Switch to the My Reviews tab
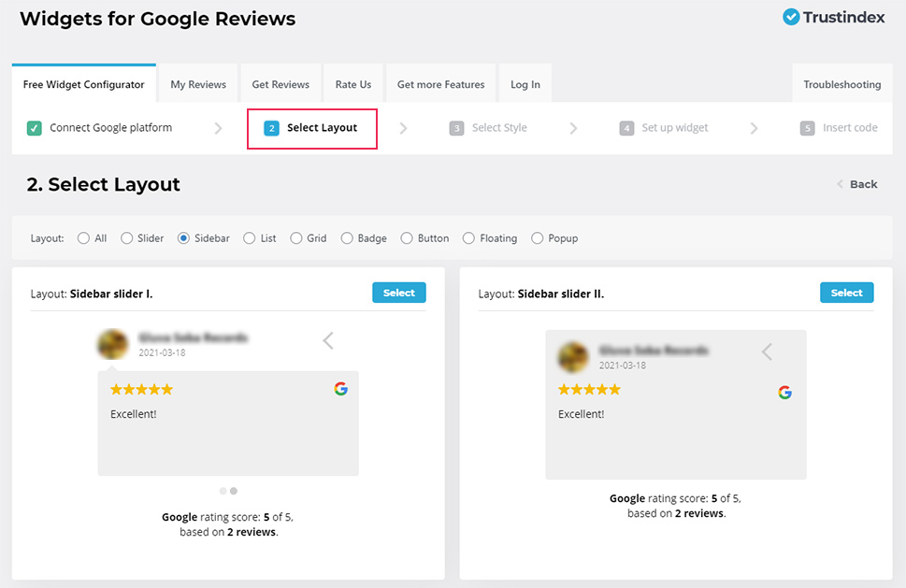The image size is (906, 588). (x=198, y=84)
